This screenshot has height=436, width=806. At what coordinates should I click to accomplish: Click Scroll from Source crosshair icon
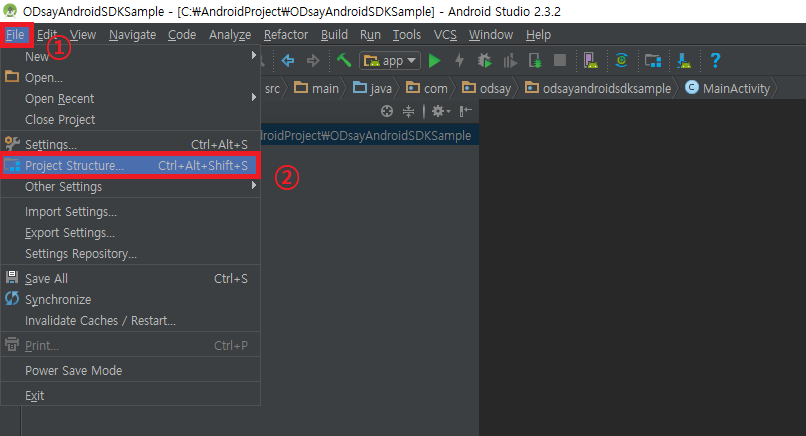tap(387, 111)
